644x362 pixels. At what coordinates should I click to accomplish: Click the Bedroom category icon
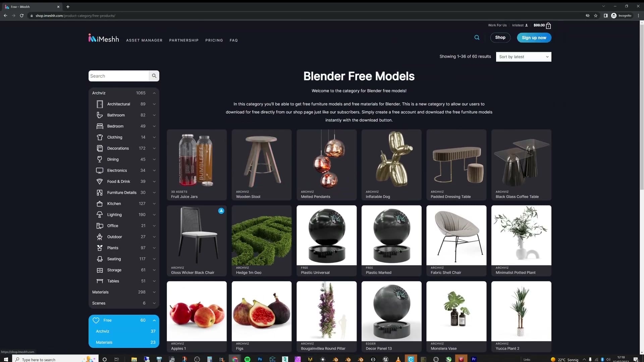[x=100, y=126]
